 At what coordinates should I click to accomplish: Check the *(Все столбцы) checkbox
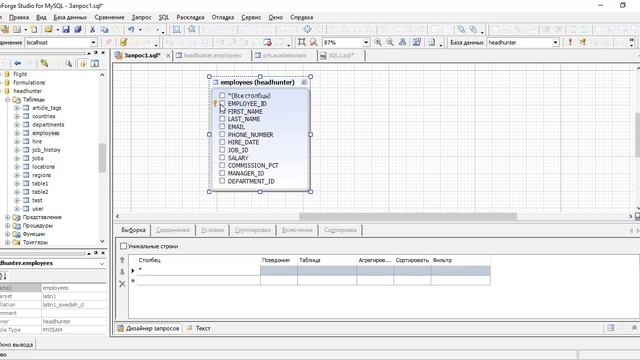pos(222,96)
